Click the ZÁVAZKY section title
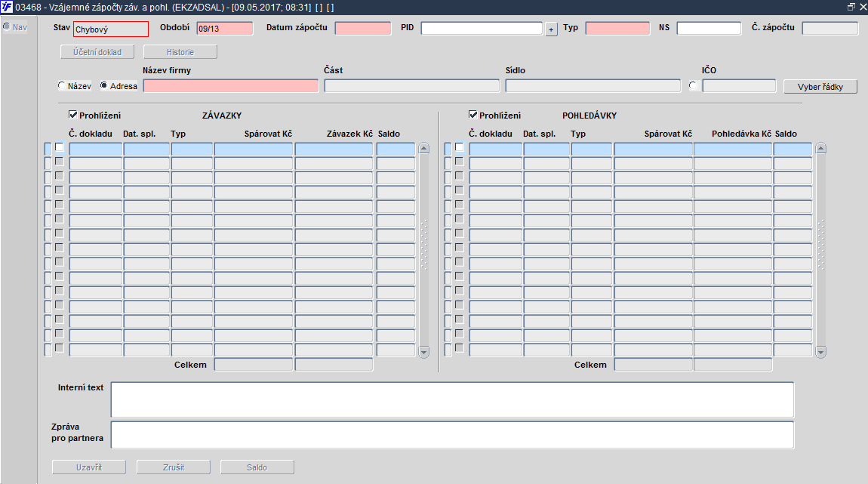 click(222, 116)
